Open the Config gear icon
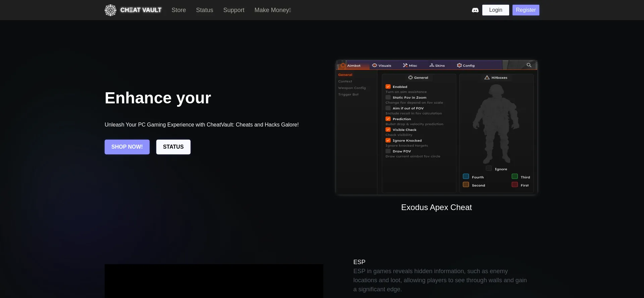The image size is (644, 298). [x=459, y=65]
